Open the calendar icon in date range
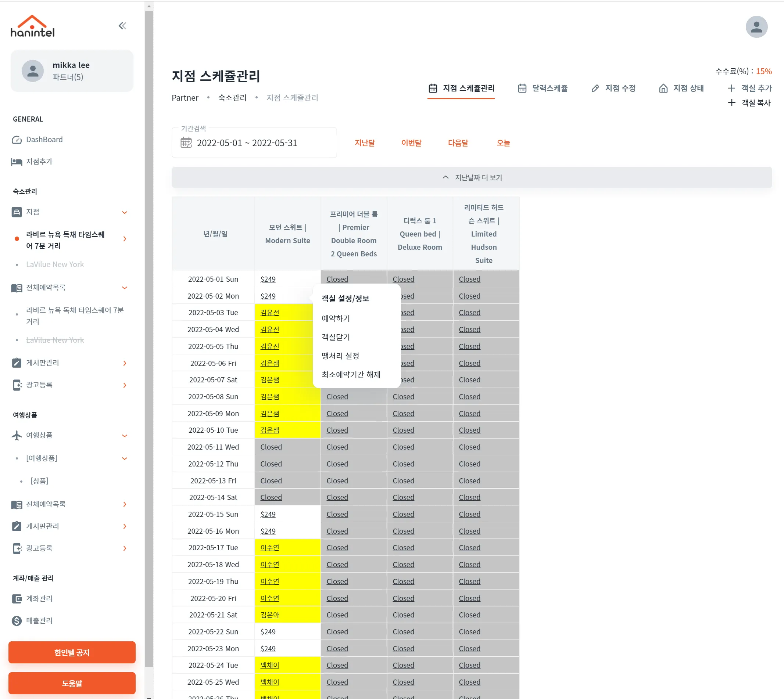Viewport: 784px width, 699px height. point(186,143)
